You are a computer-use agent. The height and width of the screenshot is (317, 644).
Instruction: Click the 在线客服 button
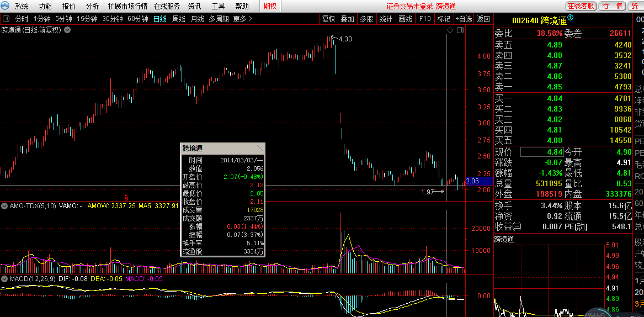[581, 6]
